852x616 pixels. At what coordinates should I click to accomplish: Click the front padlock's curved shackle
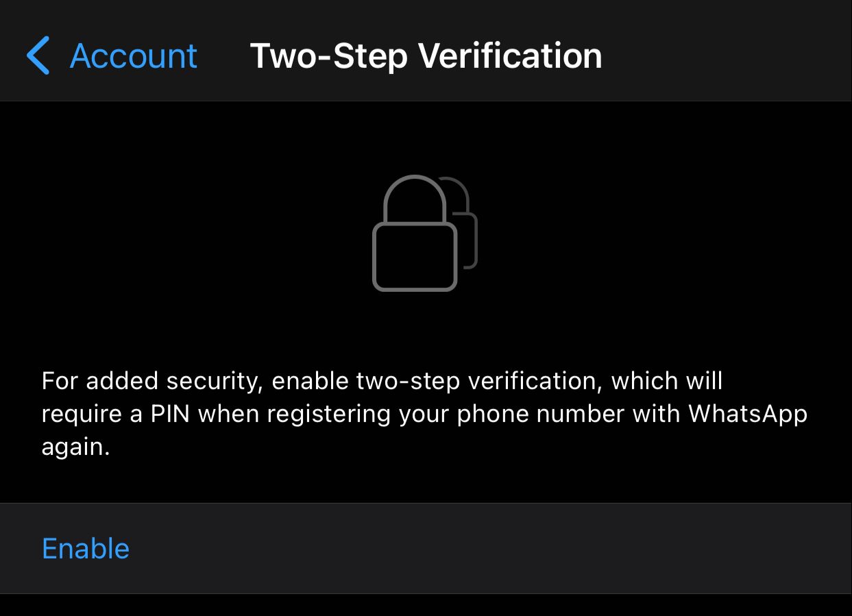tap(415, 197)
